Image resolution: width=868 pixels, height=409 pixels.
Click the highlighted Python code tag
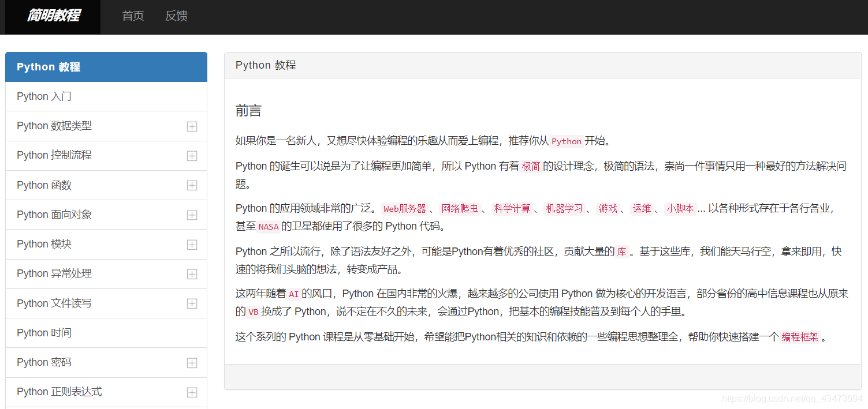point(567,141)
